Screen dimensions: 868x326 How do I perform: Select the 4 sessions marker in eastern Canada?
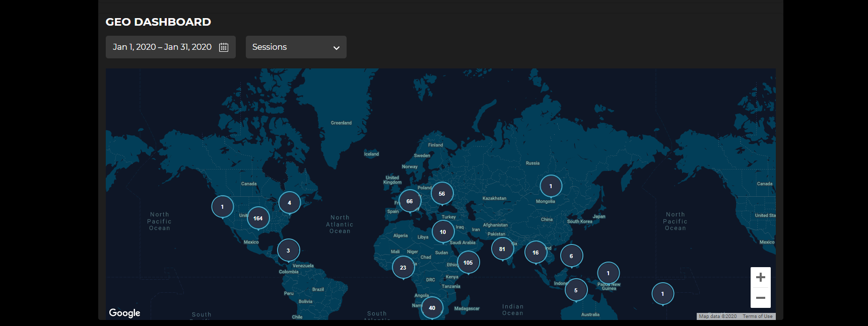289,203
